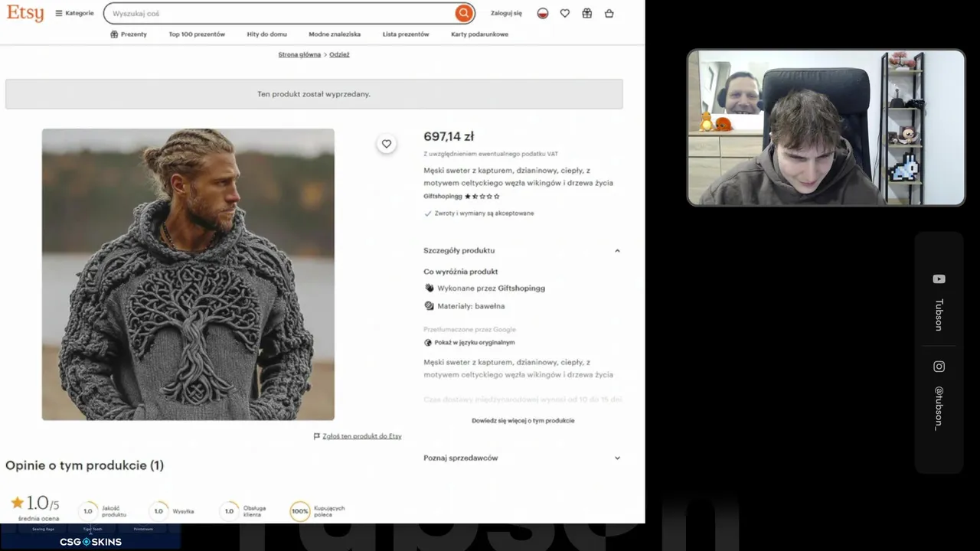980x551 pixels.
Task: Click the flag icon beside 'Zgłoś ten produkt'
Action: tap(317, 437)
